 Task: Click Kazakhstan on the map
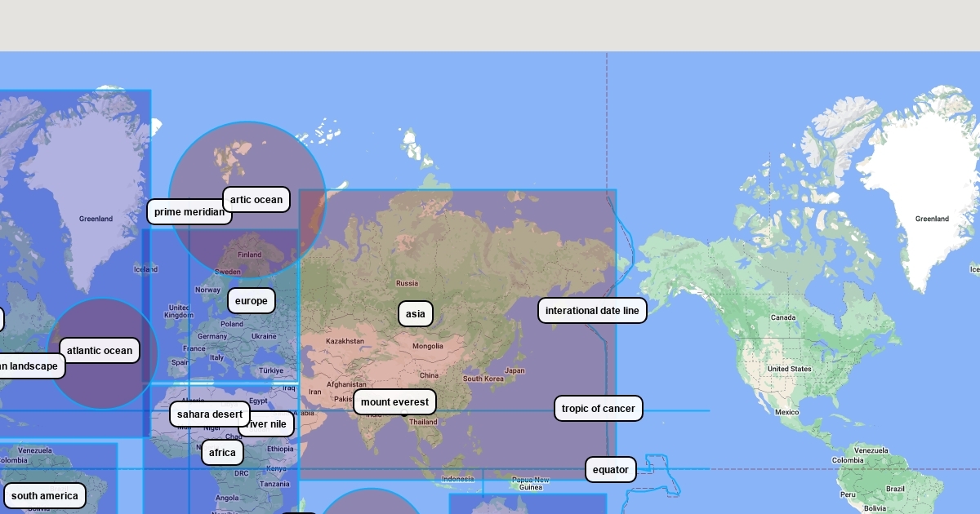pyautogui.click(x=345, y=341)
